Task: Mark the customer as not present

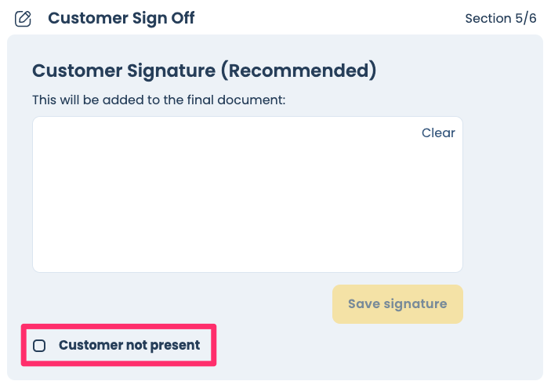Action: click(39, 345)
